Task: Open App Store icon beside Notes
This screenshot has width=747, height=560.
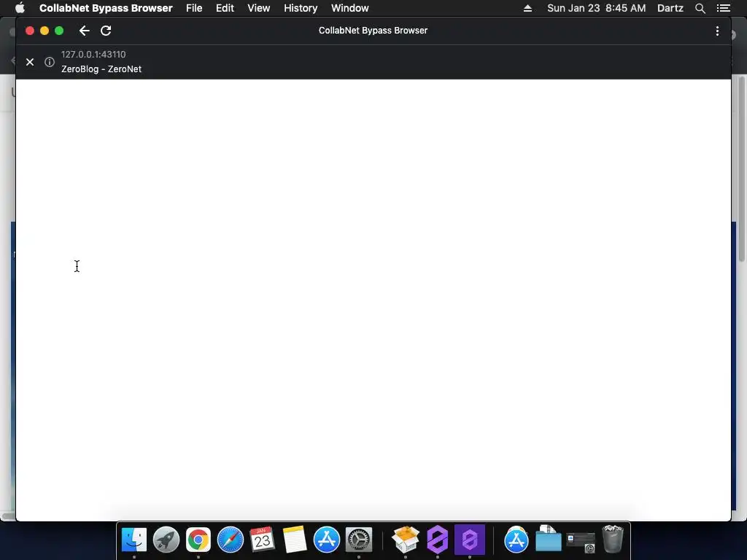Action: (x=327, y=540)
